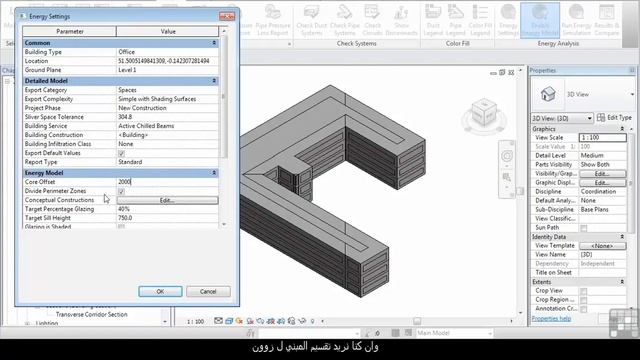Click Edit... for Graphic Display in Properties

[602, 183]
